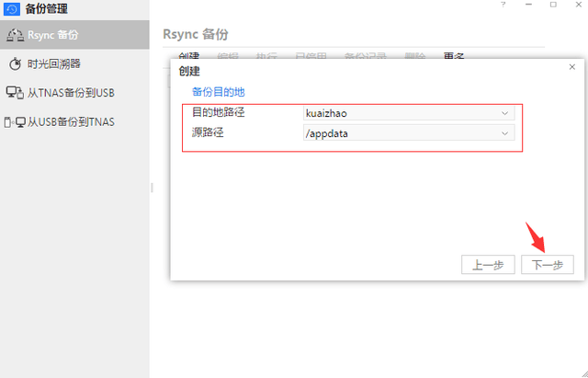Open the 更多 menu in the toolbar
This screenshot has height=378, width=588.
point(454,57)
